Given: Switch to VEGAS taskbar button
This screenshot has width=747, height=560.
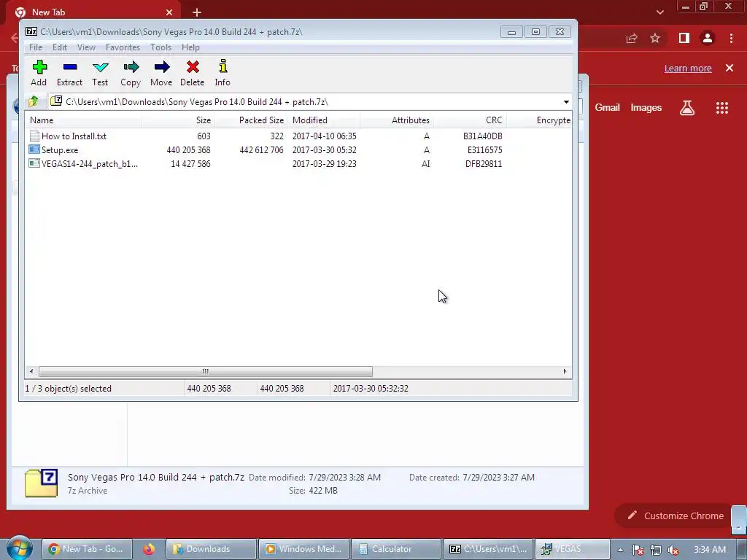Looking at the screenshot, I should pyautogui.click(x=572, y=549).
